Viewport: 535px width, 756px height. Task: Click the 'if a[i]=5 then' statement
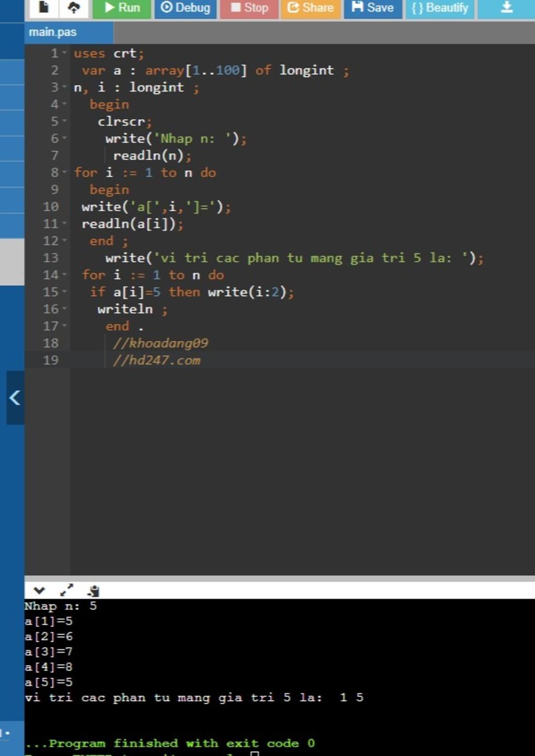[145, 292]
